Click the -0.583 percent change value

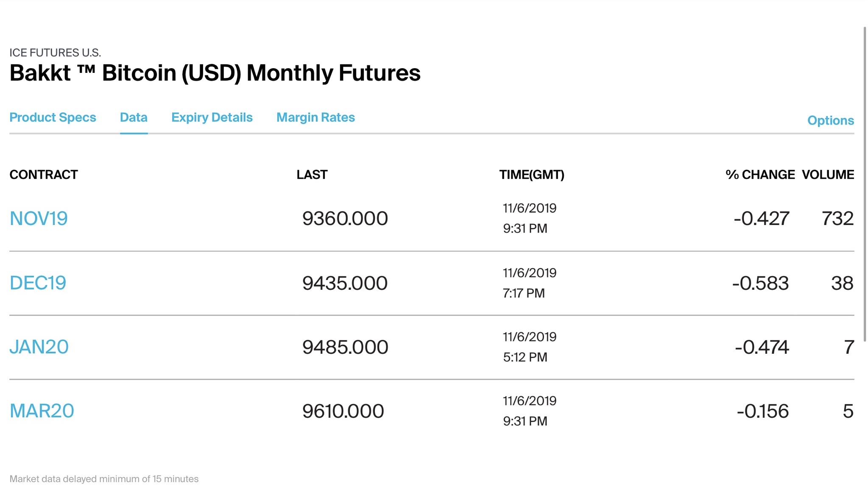tap(761, 283)
